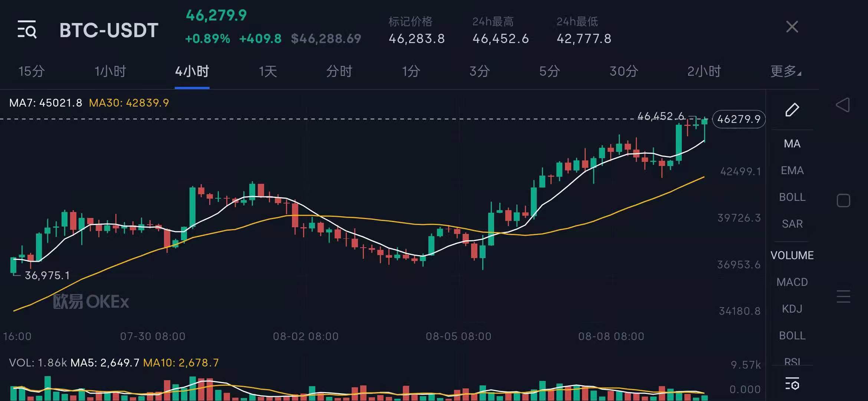
Task: Show the MACD indicator
Action: pos(792,282)
